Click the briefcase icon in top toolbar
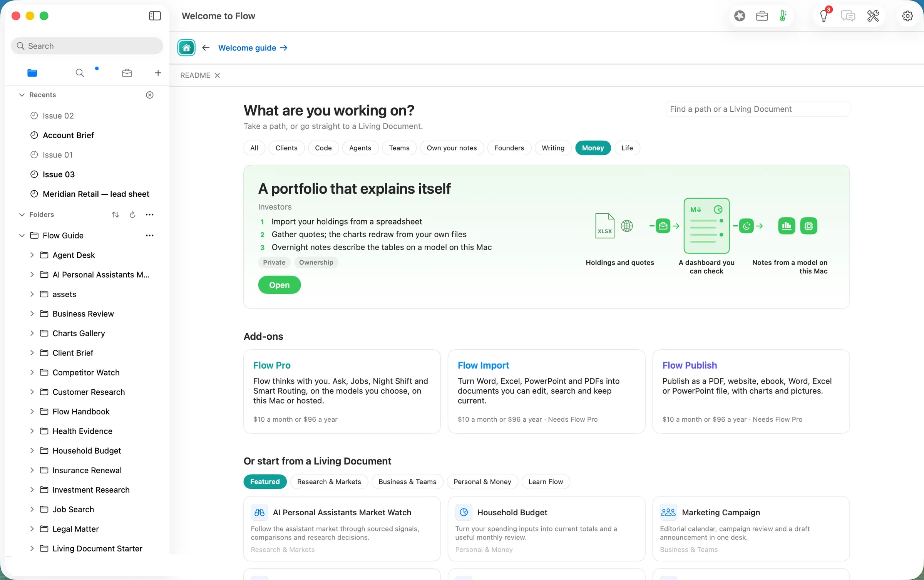The image size is (924, 580). (x=762, y=16)
